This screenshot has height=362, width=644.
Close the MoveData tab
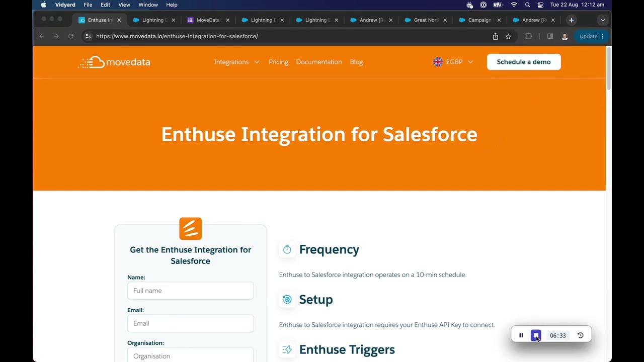tap(227, 20)
